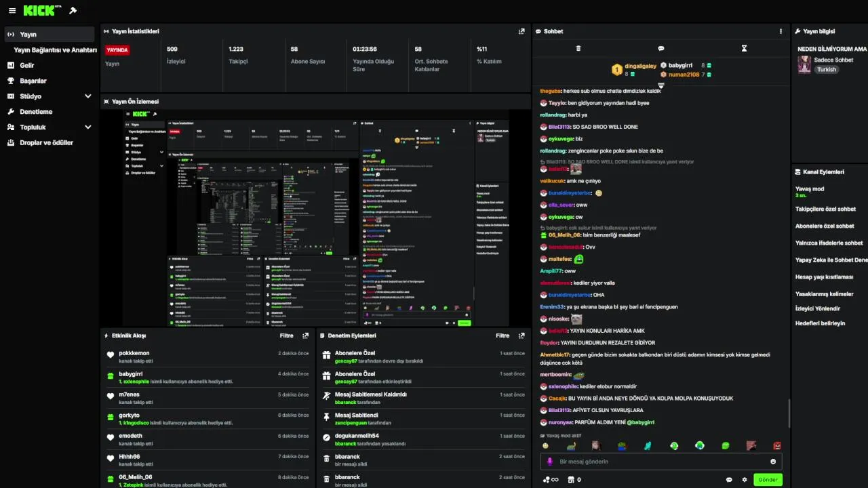Select dogukanmelih54 moderation entry
The height and width of the screenshot is (488, 868).
point(423,439)
